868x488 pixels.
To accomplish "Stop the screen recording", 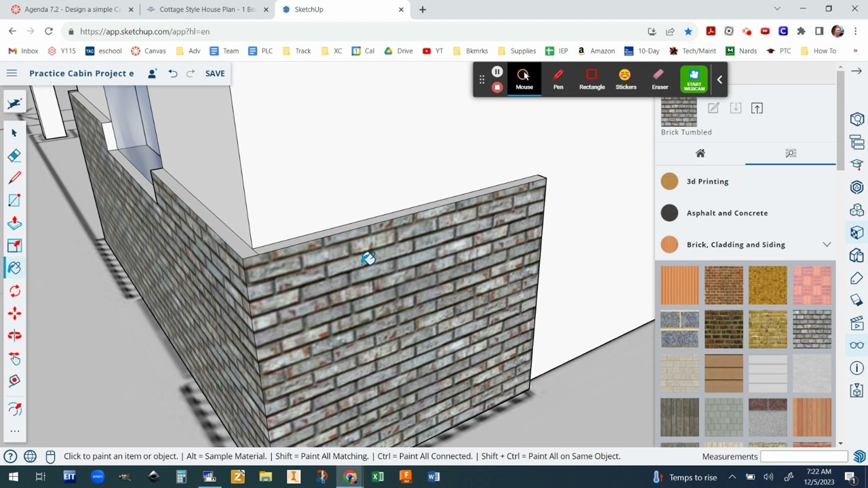I will point(497,87).
